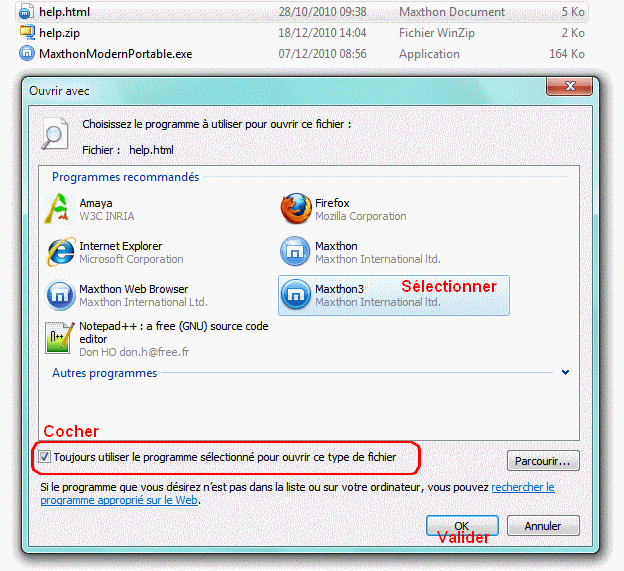Viewport: 624px width, 571px height.
Task: Pick the Internet Explorer icon
Action: [x=60, y=252]
